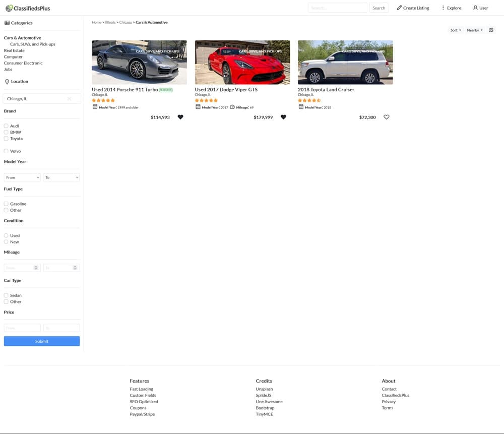Click the Search button

[379, 8]
